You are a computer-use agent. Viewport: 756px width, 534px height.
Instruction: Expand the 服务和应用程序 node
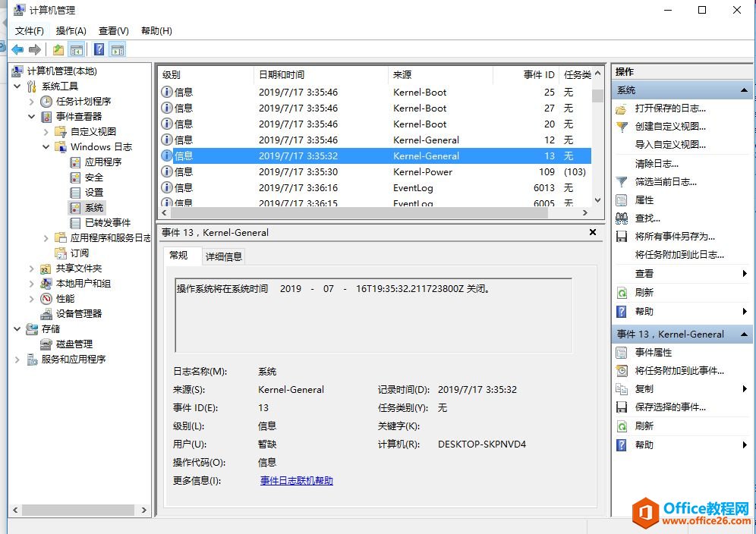click(x=17, y=359)
